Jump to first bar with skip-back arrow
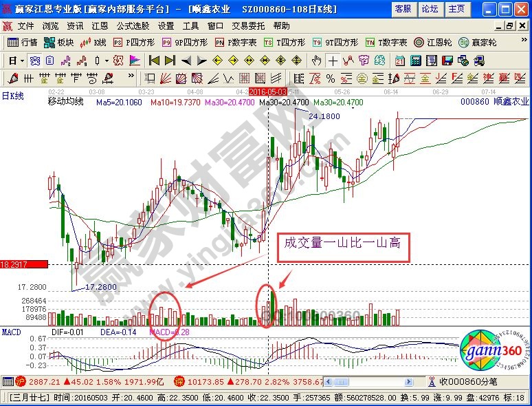 tap(155, 60)
